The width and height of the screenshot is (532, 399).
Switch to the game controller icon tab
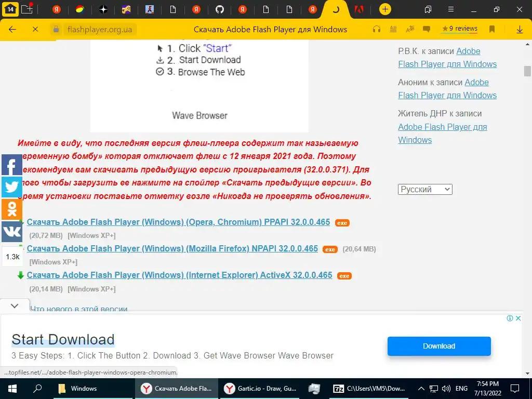(x=126, y=9)
